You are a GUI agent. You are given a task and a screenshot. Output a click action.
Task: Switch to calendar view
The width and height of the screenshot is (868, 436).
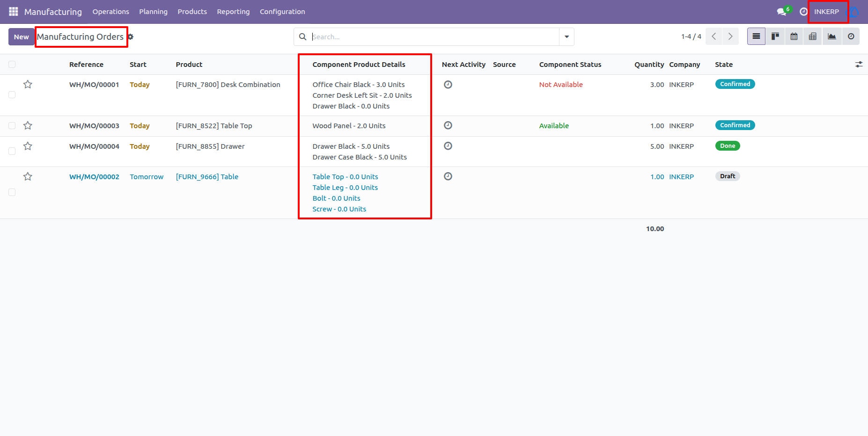[794, 36]
